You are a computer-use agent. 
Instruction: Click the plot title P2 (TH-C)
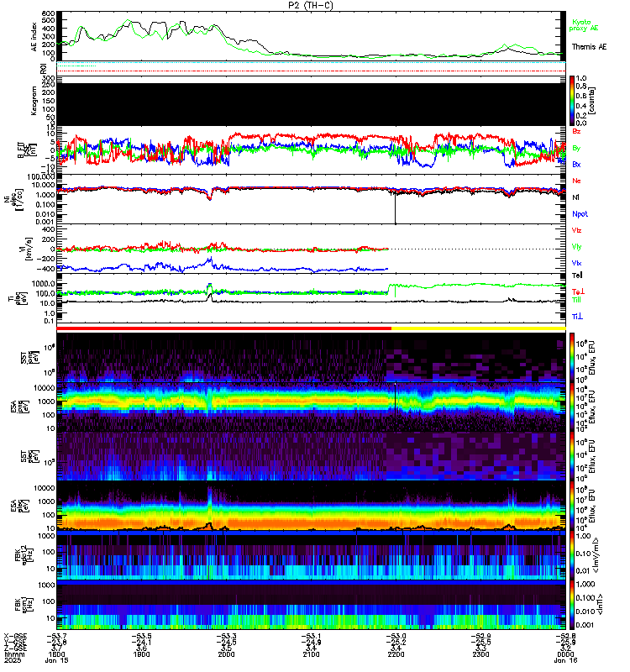coord(311,5)
